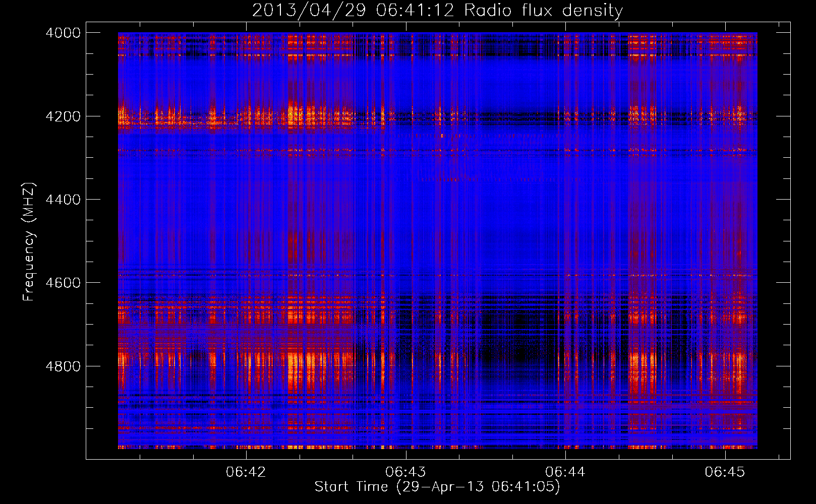Click the 06:42 time axis label
The height and width of the screenshot is (504, 816).
246,472
